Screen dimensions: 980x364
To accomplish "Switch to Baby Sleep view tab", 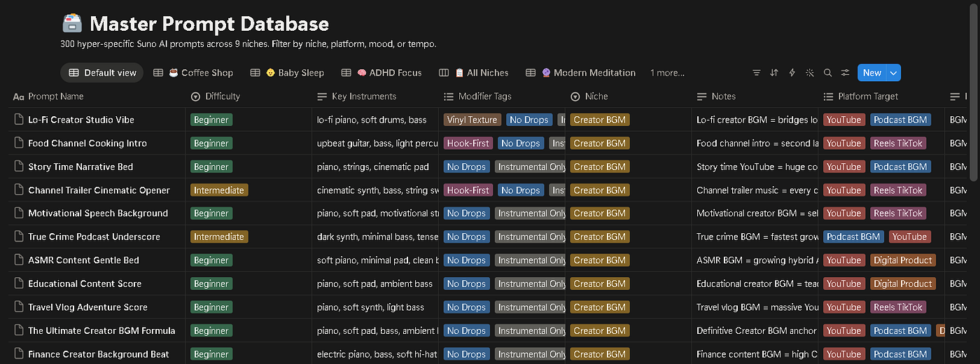I will pyautogui.click(x=287, y=73).
